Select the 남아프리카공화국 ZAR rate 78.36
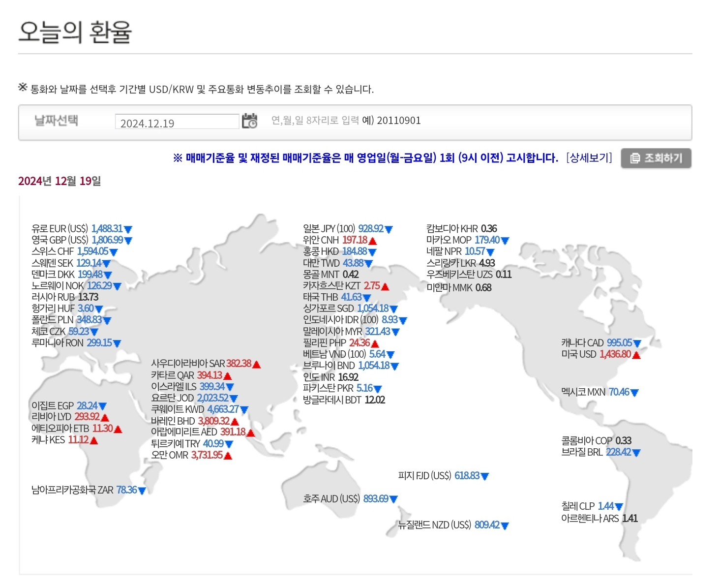The height and width of the screenshot is (588, 719). point(127,490)
